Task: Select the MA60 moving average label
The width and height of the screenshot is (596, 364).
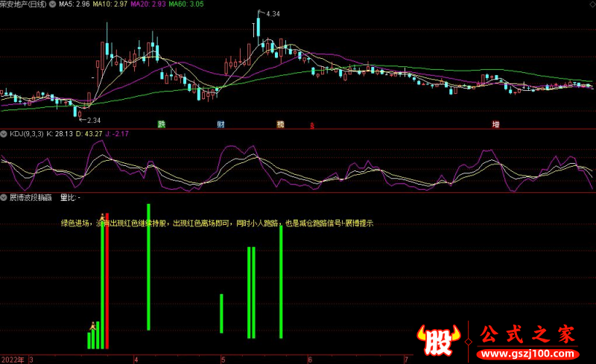Action: tap(186, 4)
